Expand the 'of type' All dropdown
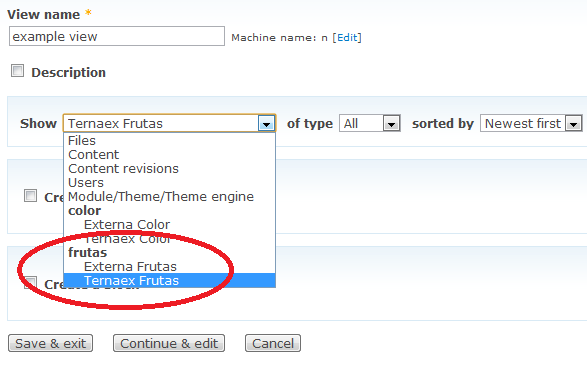Viewport: 587px width, 367px height. [370, 123]
